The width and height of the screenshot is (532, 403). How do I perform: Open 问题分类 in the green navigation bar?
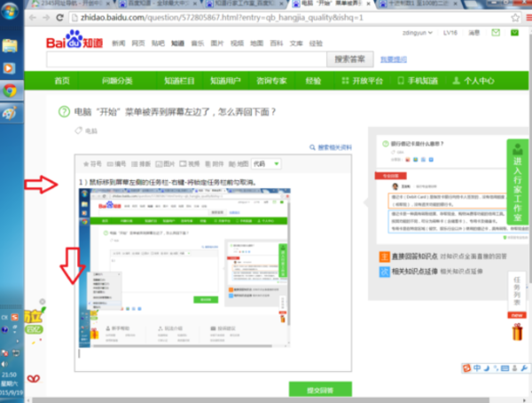(x=117, y=81)
